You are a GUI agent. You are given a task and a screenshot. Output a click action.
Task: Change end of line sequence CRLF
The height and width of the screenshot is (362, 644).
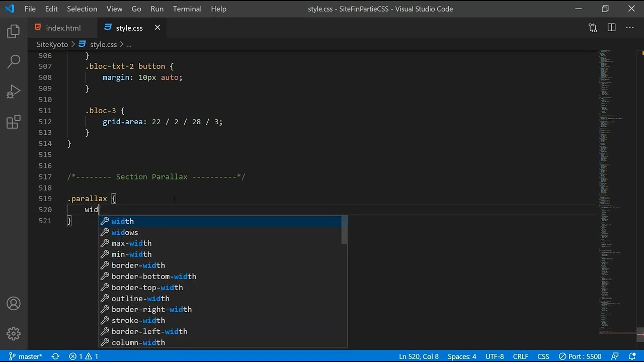520,356
